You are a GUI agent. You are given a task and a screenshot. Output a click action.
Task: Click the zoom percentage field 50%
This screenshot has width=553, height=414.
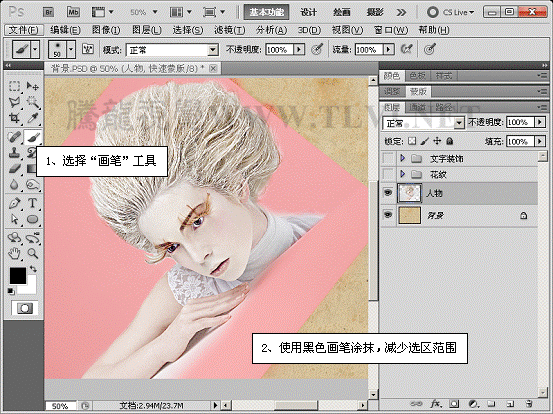point(60,406)
